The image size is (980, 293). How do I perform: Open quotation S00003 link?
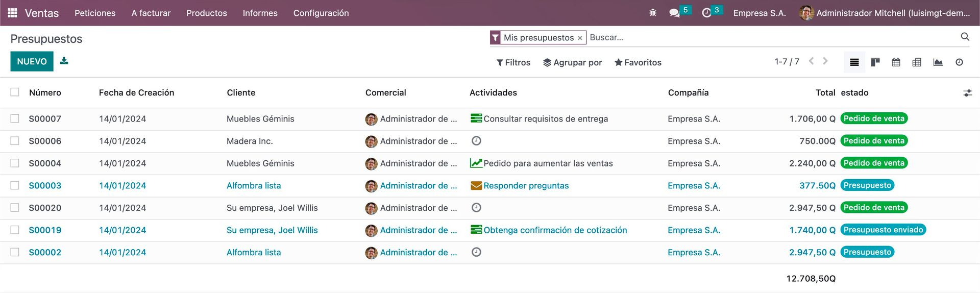pos(45,185)
